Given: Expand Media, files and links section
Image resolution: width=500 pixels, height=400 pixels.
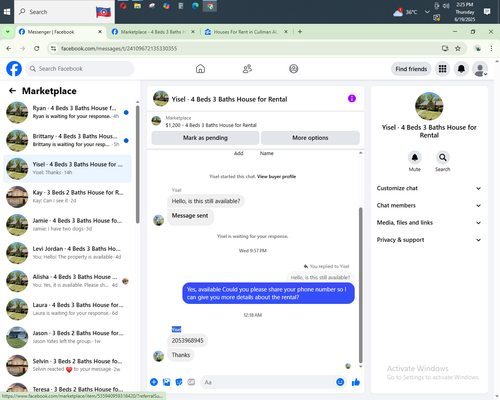Looking at the screenshot, I should click(429, 223).
